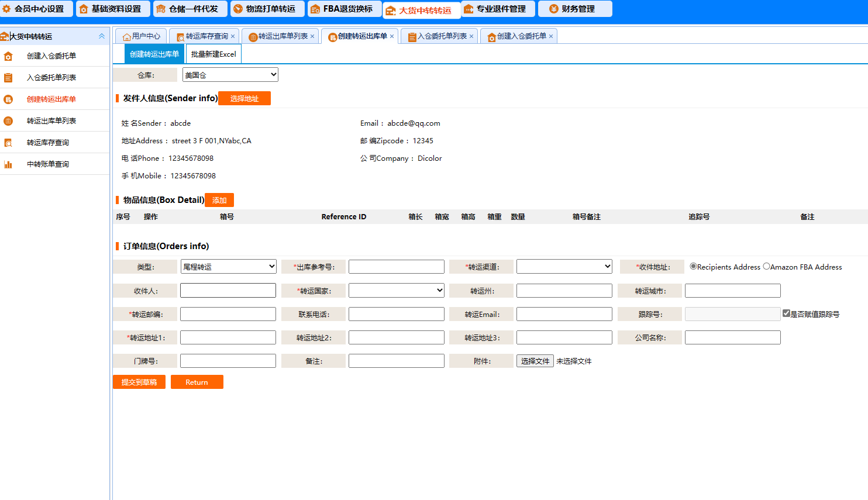868x500 pixels.
Task: Open the 类型 dropdown showing 尾程转运
Action: [x=228, y=267]
